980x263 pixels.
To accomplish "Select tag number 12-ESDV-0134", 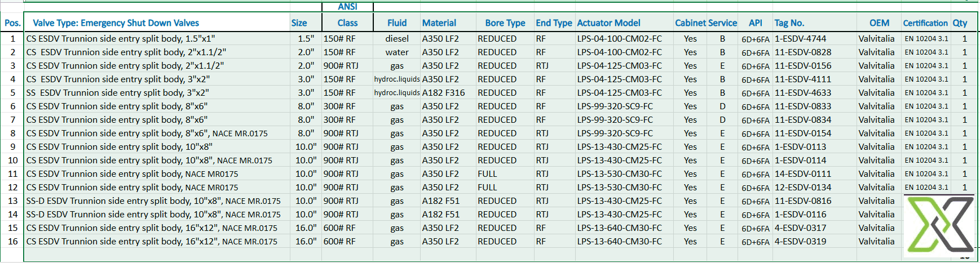I will pos(802,188).
